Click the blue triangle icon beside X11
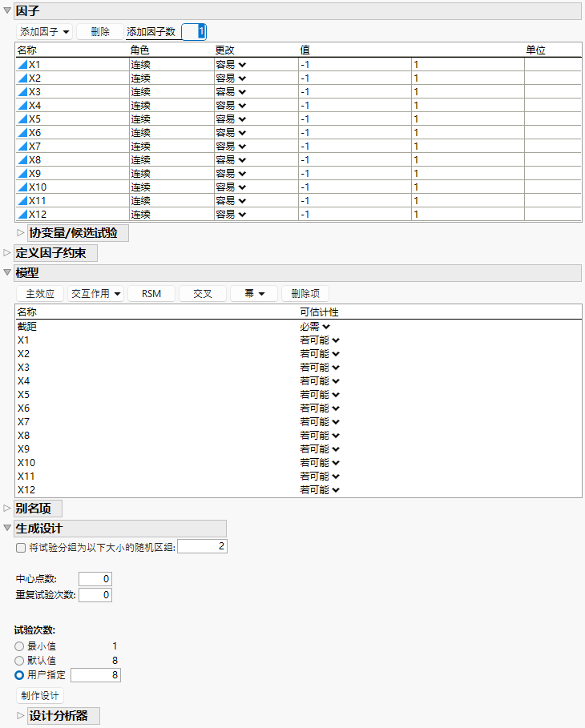This screenshot has width=585, height=728. click(22, 200)
